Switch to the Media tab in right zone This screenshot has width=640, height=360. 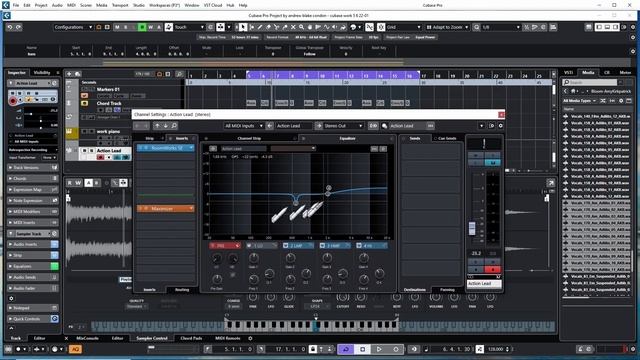588,72
